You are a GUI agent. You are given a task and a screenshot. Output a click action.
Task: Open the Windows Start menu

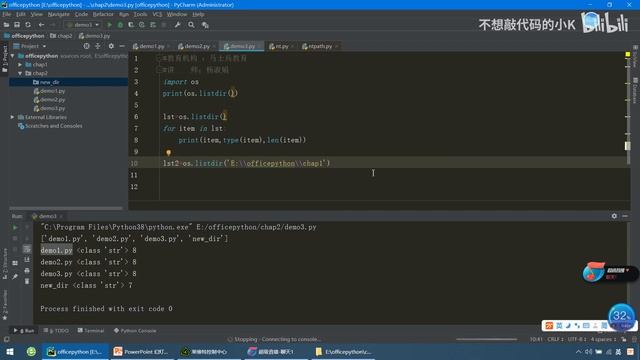pyautogui.click(x=9, y=351)
